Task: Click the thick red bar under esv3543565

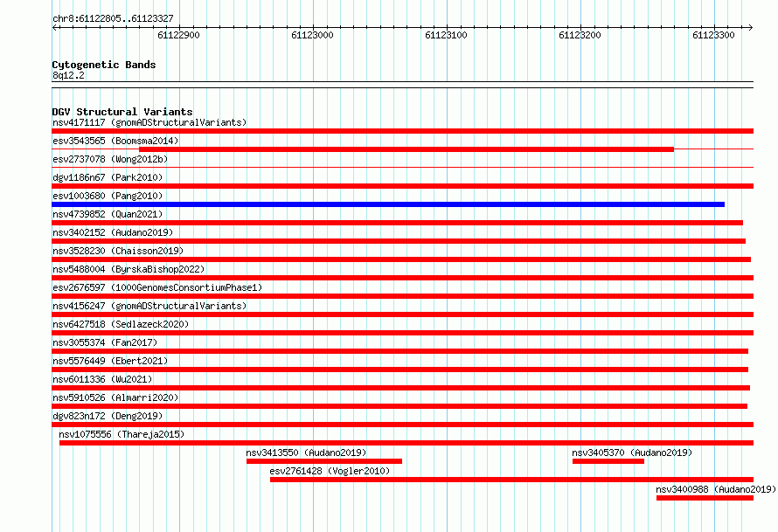Action: pyautogui.click(x=406, y=149)
